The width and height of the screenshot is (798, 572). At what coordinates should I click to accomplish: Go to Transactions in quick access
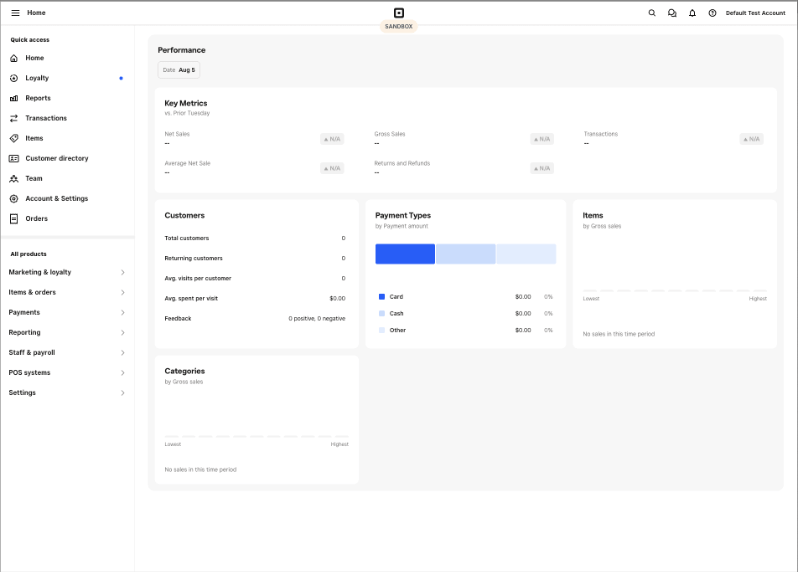(x=46, y=118)
